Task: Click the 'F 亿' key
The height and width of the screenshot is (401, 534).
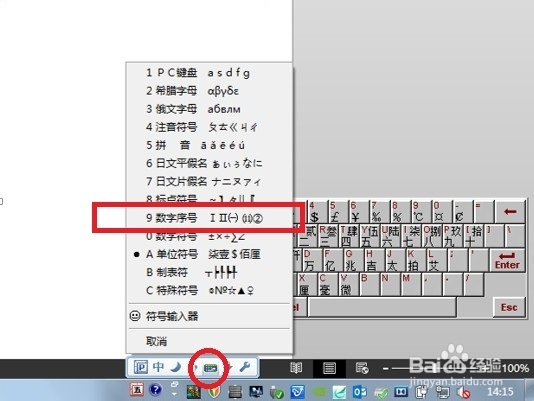Action: click(x=333, y=260)
